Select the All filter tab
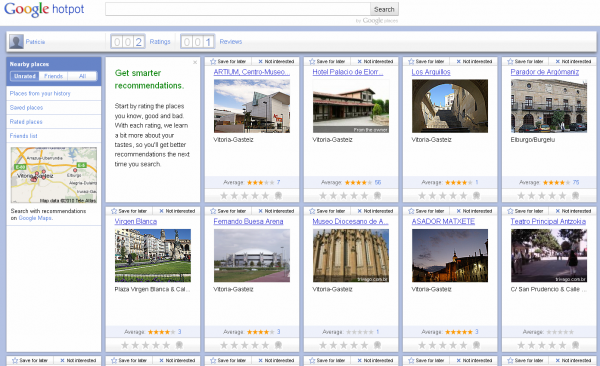600x366 pixels. (82, 76)
